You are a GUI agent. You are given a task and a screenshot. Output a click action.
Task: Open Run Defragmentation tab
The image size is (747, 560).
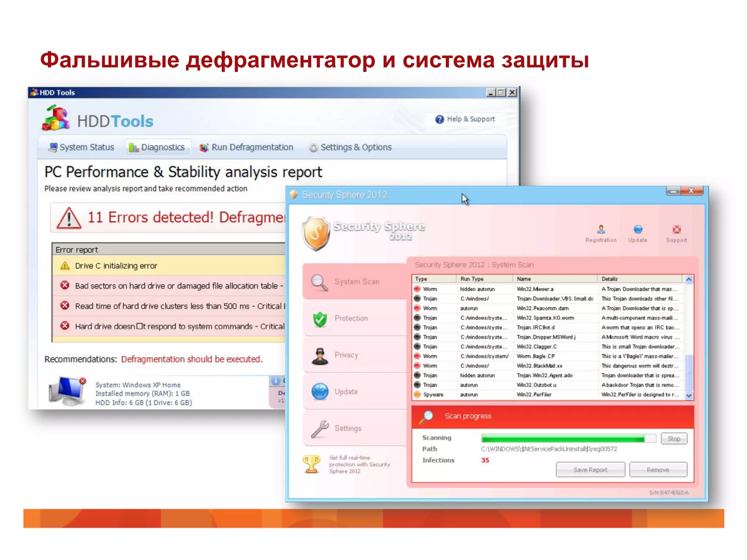pos(246,147)
